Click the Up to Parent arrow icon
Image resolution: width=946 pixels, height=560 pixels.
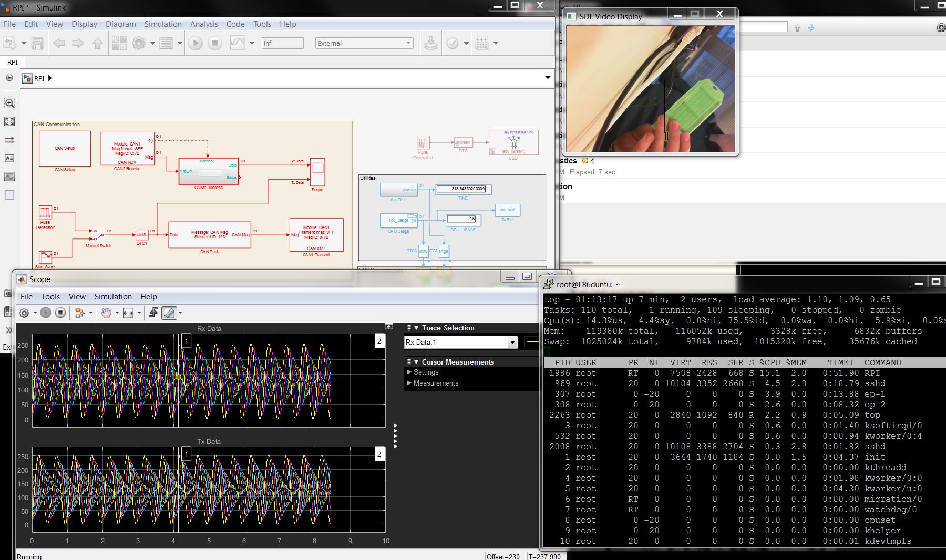[x=98, y=43]
